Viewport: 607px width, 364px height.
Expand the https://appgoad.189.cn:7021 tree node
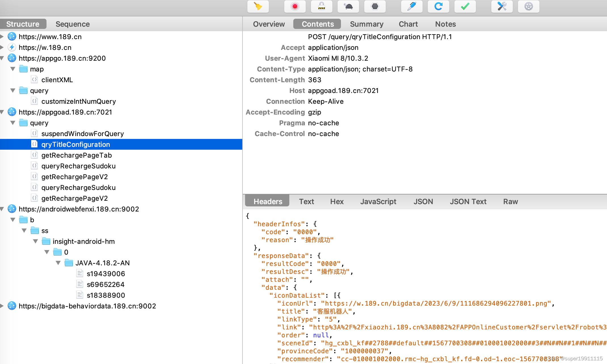coord(3,112)
